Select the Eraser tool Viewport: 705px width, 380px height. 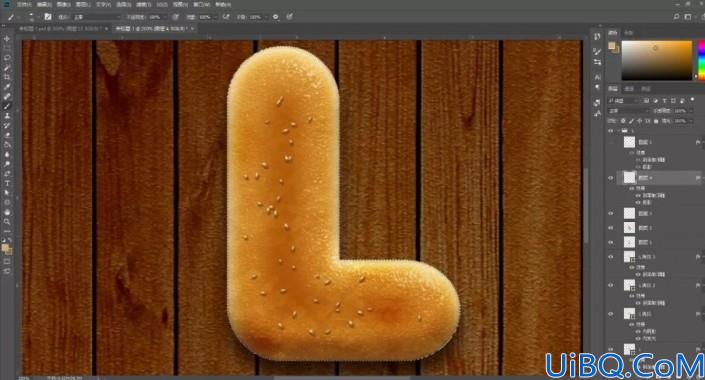coord(7,135)
